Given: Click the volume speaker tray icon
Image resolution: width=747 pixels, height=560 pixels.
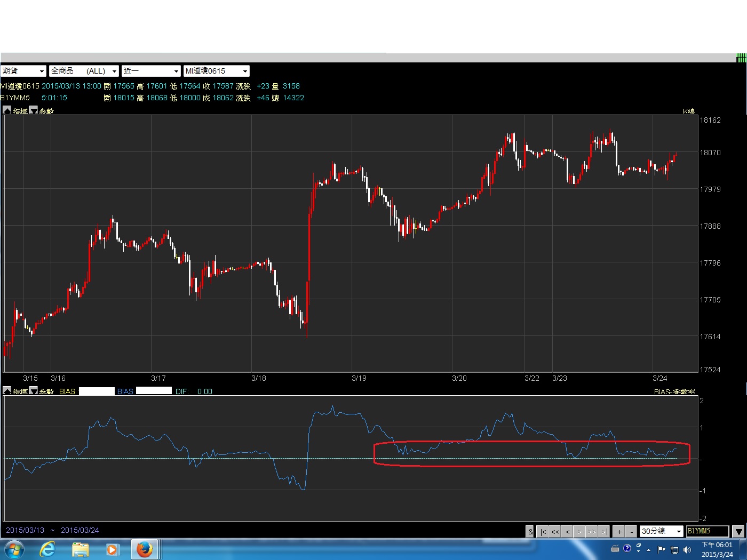Looking at the screenshot, I should tap(687, 549).
